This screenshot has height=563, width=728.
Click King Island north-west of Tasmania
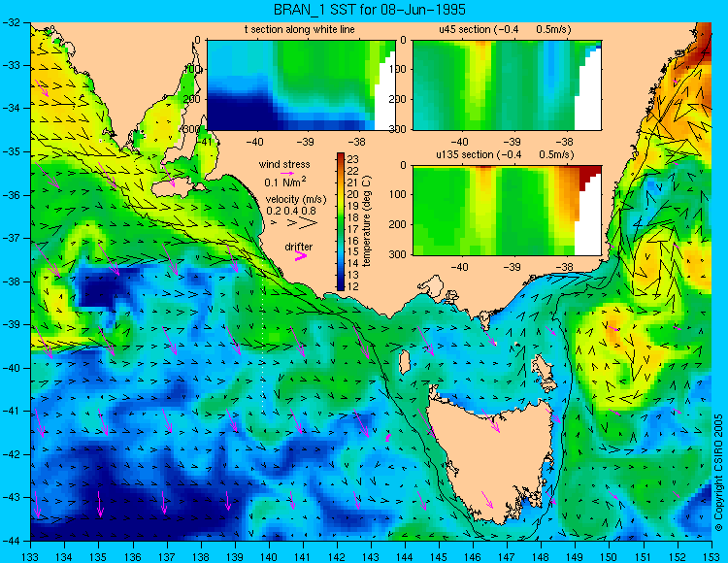point(405,362)
